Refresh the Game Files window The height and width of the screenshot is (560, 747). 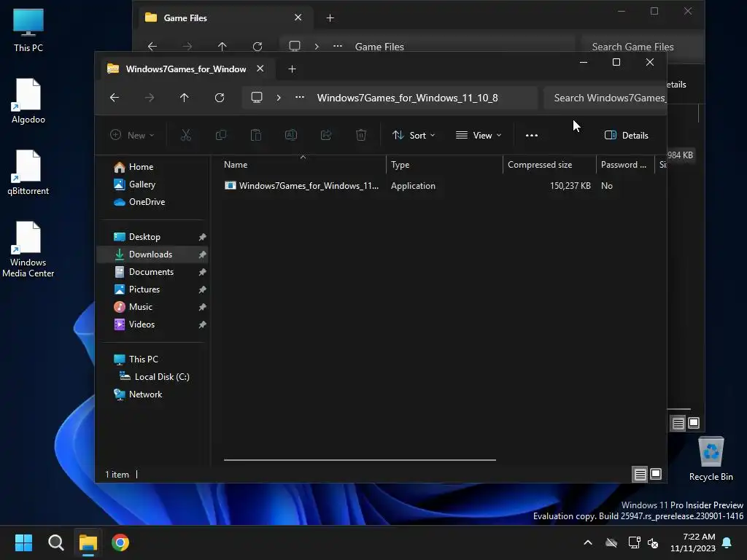pyautogui.click(x=258, y=46)
